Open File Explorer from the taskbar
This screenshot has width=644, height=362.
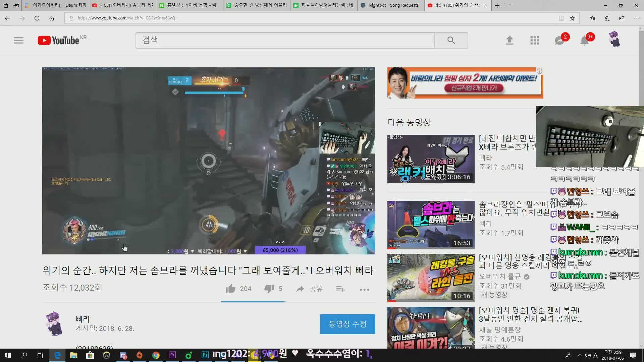(x=73, y=355)
